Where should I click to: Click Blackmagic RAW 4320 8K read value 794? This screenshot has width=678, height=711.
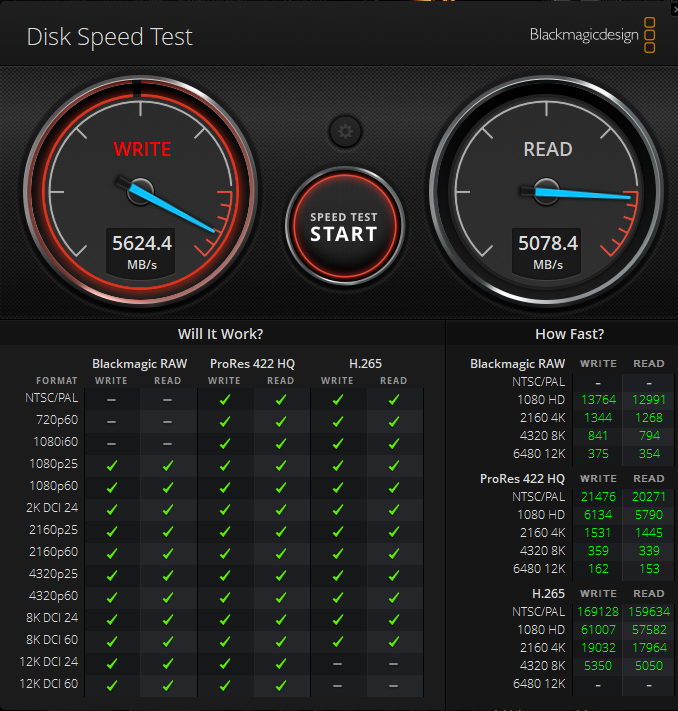(x=649, y=436)
